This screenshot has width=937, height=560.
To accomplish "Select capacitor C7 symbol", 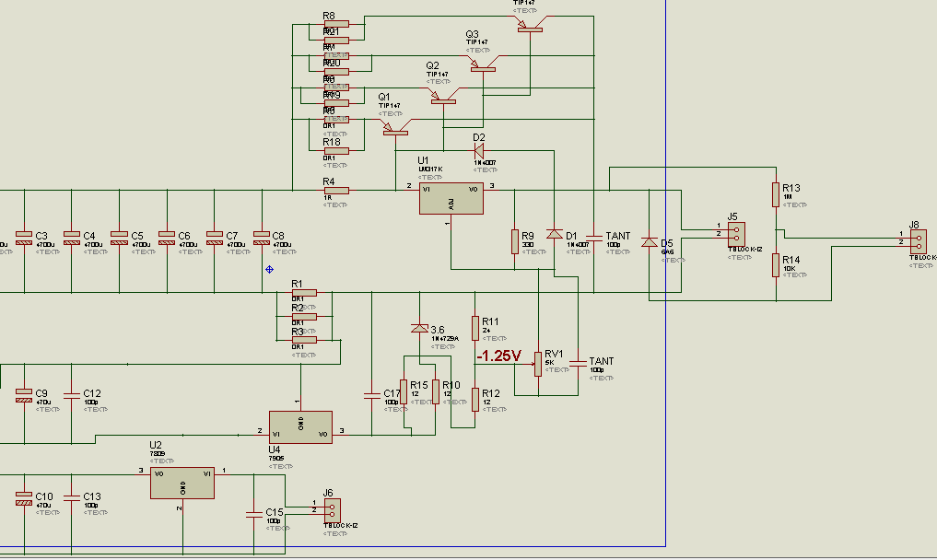I will (x=215, y=238).
